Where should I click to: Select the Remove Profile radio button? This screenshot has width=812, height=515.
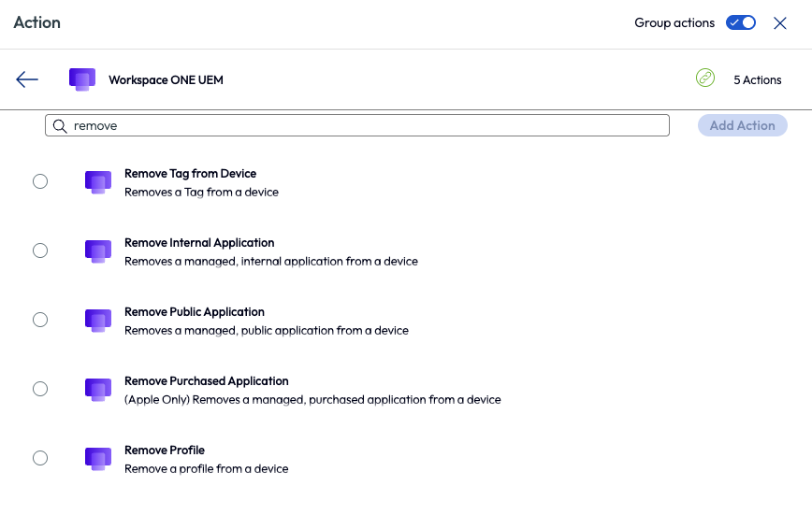pos(40,458)
